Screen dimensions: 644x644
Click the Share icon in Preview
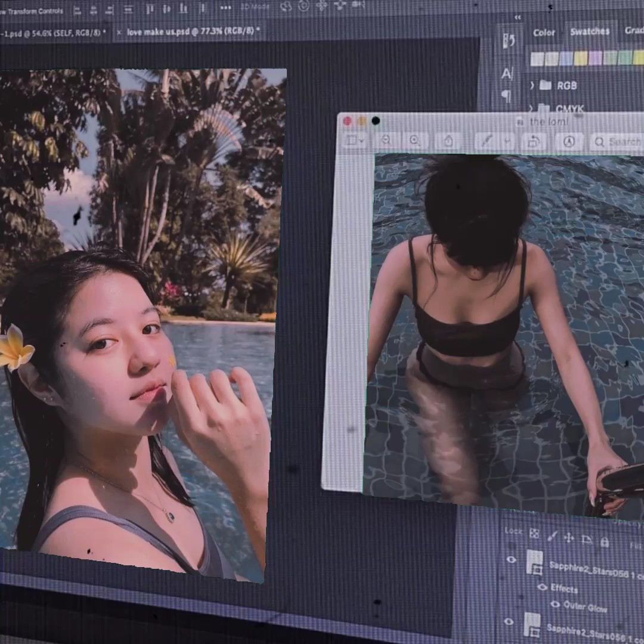pos(448,141)
